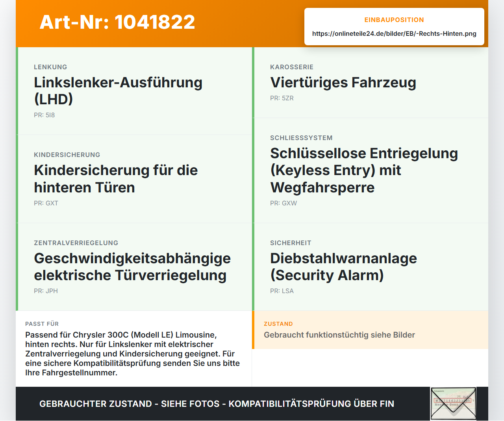Click the PR: GXW code
504x421 pixels.
(283, 203)
